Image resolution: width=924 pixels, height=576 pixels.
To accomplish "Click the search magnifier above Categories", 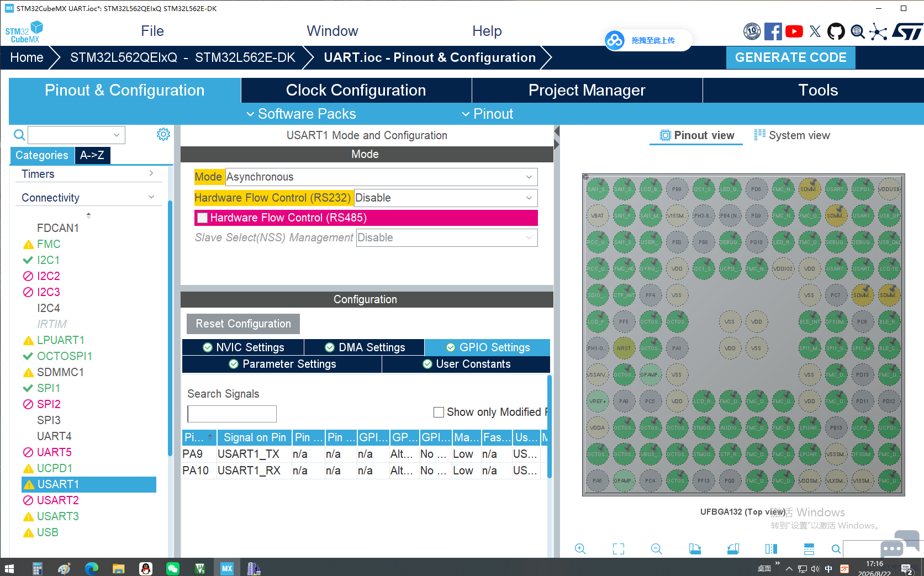I will pos(19,135).
